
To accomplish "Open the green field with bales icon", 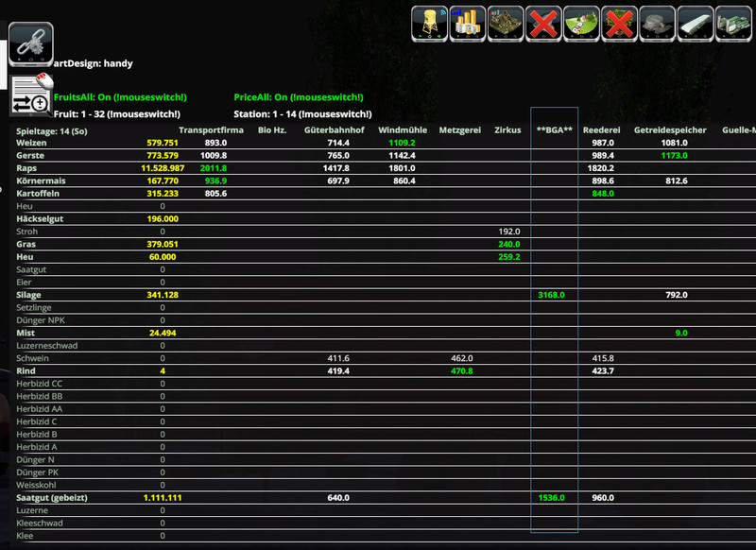I will [x=582, y=24].
